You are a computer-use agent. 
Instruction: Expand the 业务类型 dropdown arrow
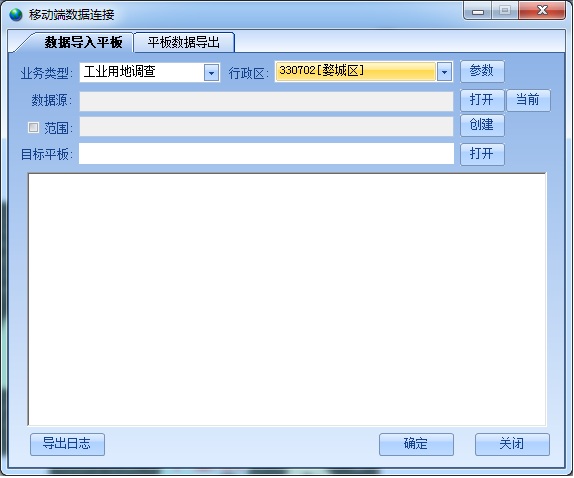(211, 72)
